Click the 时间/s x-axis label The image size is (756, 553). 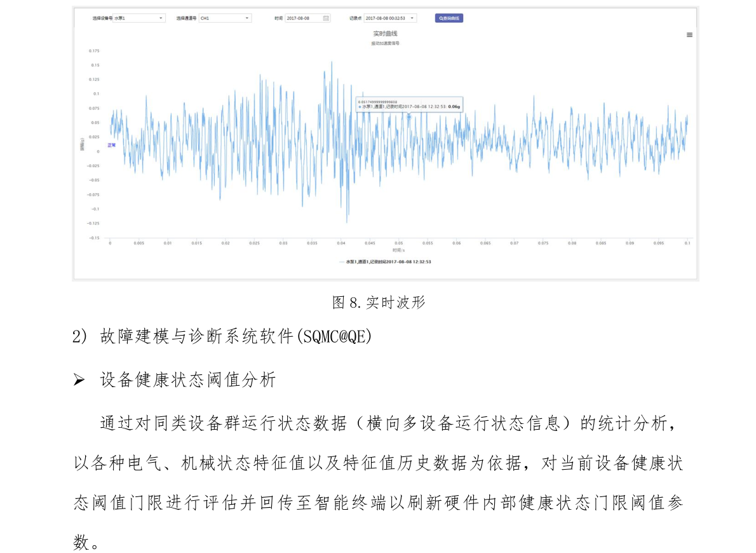click(398, 250)
